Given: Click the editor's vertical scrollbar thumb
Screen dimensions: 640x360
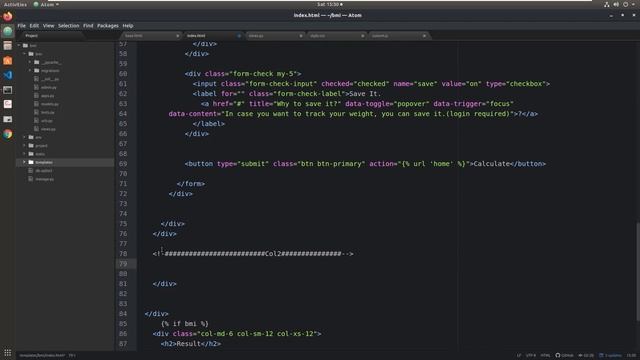Looking at the screenshot, I should click(638, 271).
